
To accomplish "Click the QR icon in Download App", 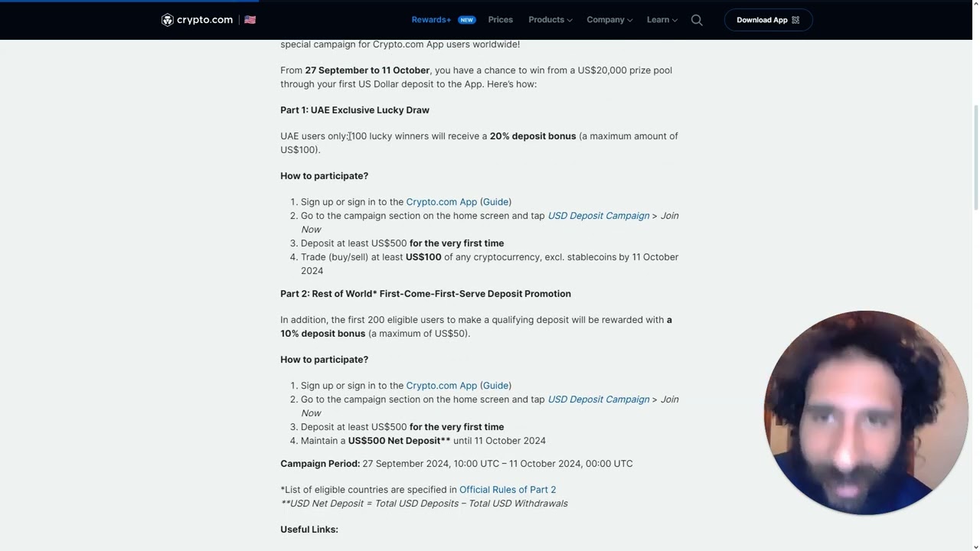I will pos(795,20).
